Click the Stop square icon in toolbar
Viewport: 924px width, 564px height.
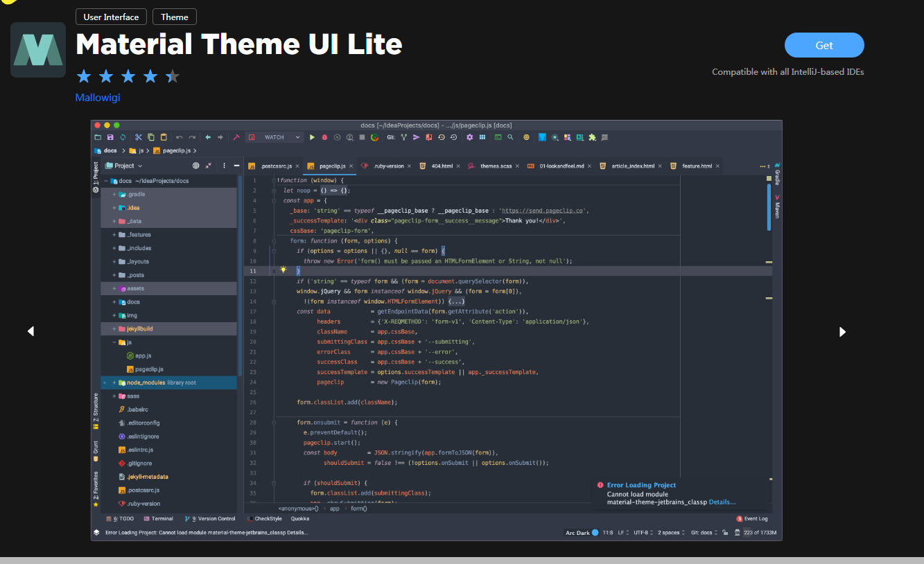tap(362, 137)
